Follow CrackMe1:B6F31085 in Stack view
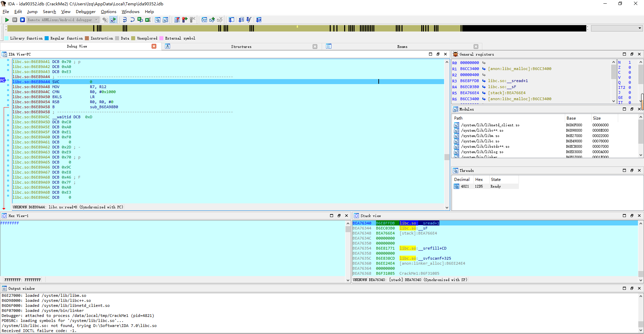Image resolution: width=644 pixels, height=334 pixels. pos(419,273)
